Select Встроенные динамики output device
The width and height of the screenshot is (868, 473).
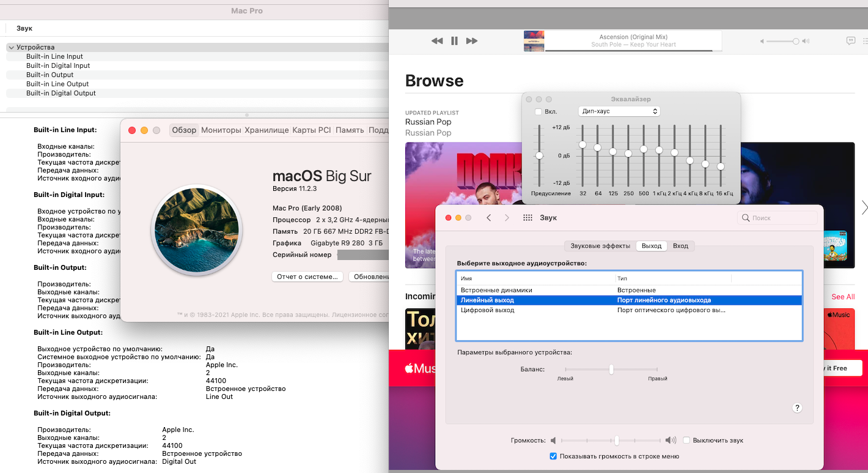629,291
